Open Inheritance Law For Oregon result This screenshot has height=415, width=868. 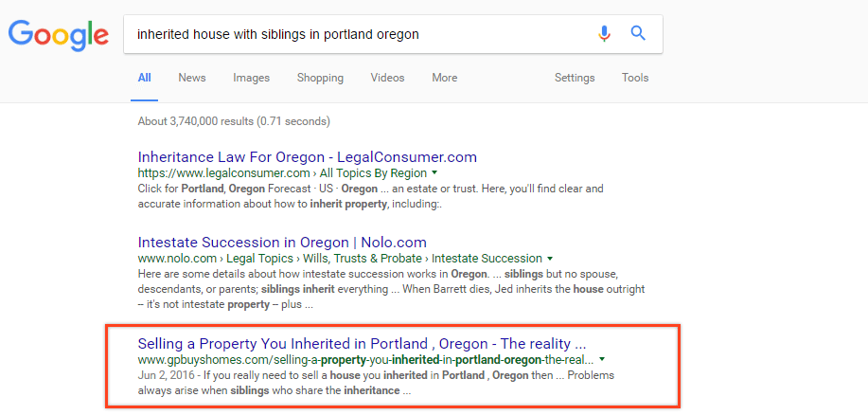pos(307,156)
